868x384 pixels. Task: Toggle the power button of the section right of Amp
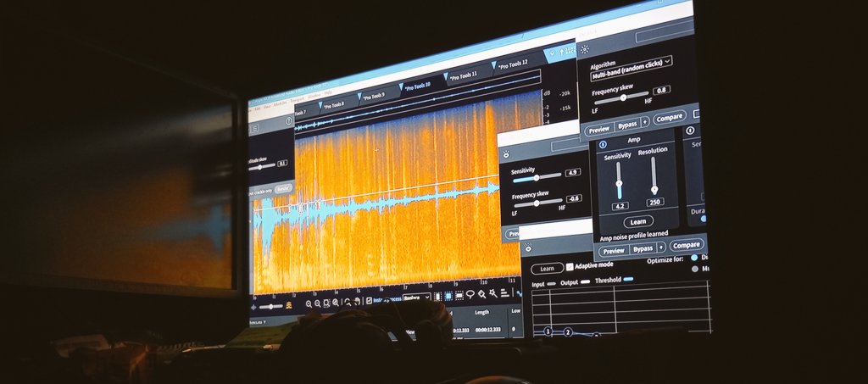(x=690, y=130)
